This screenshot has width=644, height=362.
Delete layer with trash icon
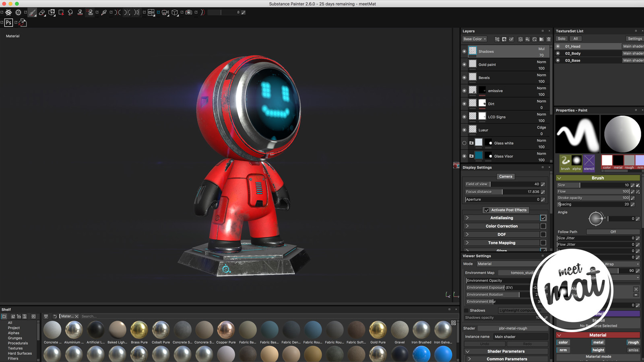click(x=549, y=39)
